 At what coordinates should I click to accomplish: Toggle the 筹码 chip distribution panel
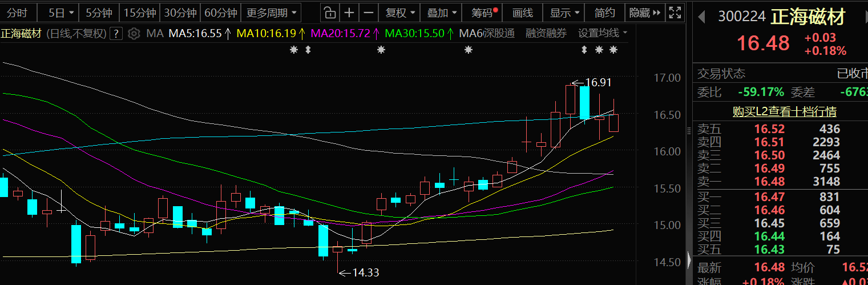coord(484,13)
